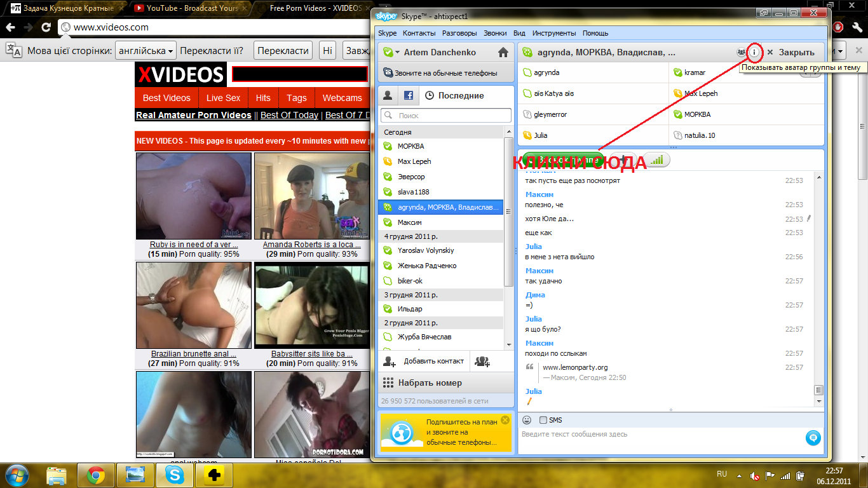
Task: Click the browser back arrow
Action: pyautogui.click(x=10, y=27)
